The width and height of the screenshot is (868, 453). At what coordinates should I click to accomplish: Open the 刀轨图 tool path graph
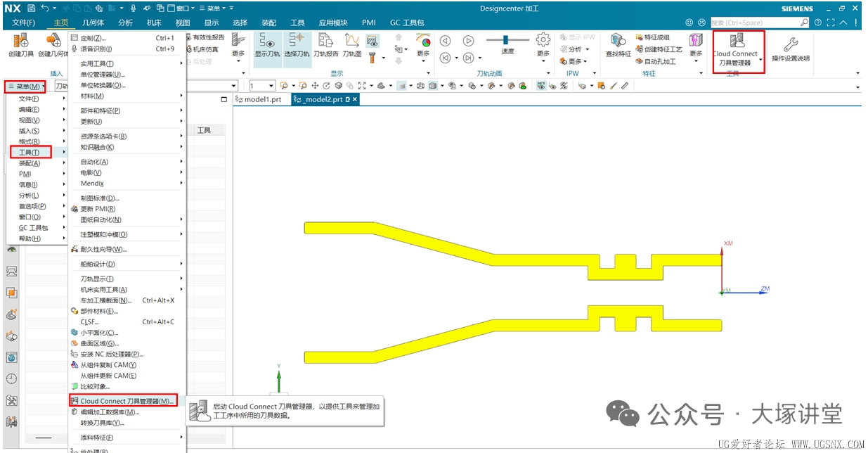352,45
